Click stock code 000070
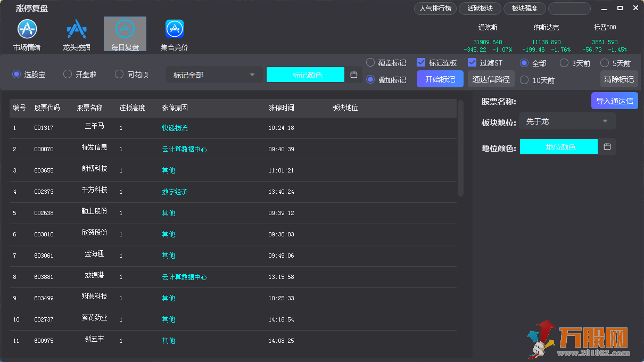The width and height of the screenshot is (644, 362). pyautogui.click(x=44, y=150)
